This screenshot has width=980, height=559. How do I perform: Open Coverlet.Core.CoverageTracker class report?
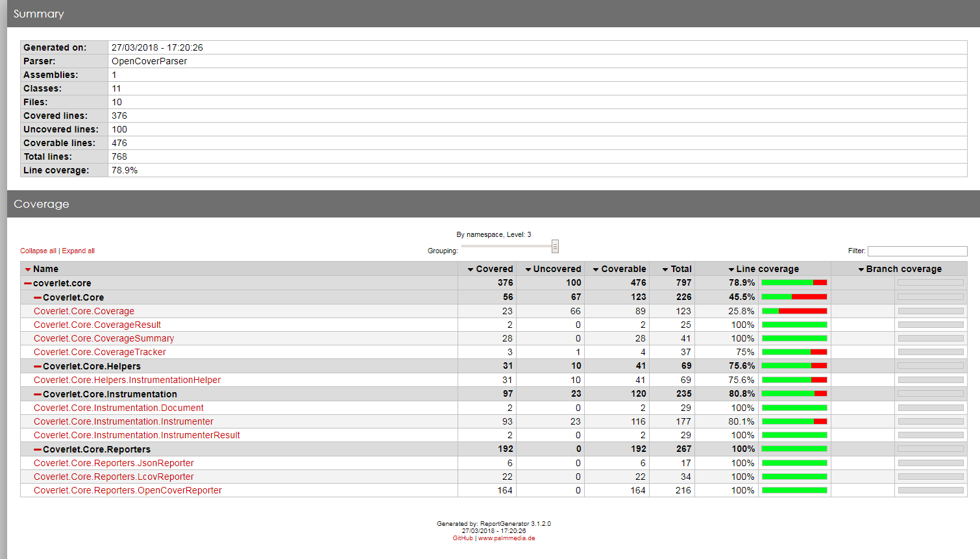click(x=100, y=352)
